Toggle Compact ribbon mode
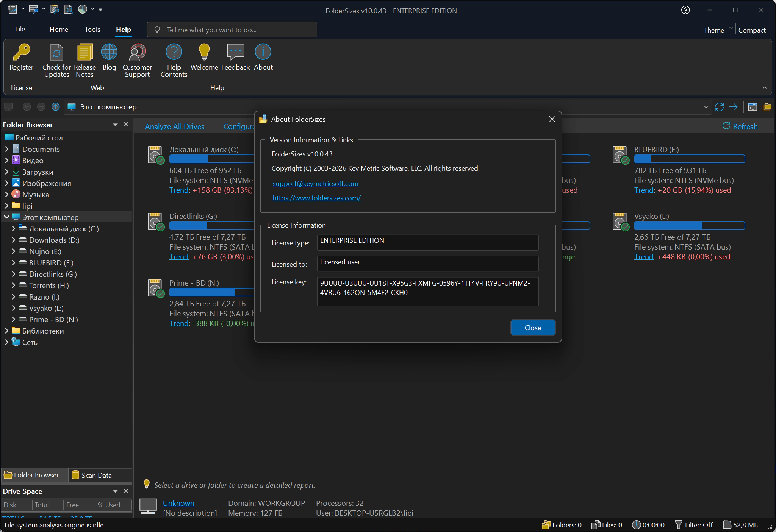This screenshot has width=776, height=532. coord(752,30)
